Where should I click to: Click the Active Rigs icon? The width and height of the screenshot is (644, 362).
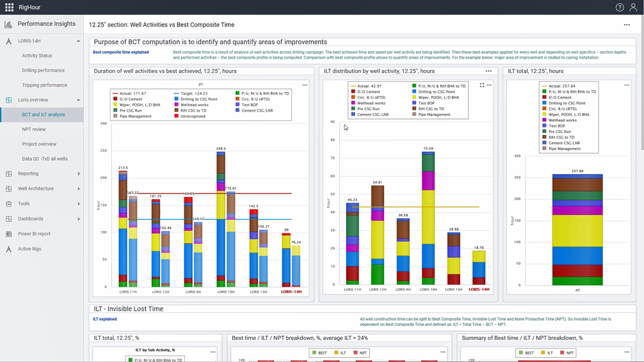point(9,249)
